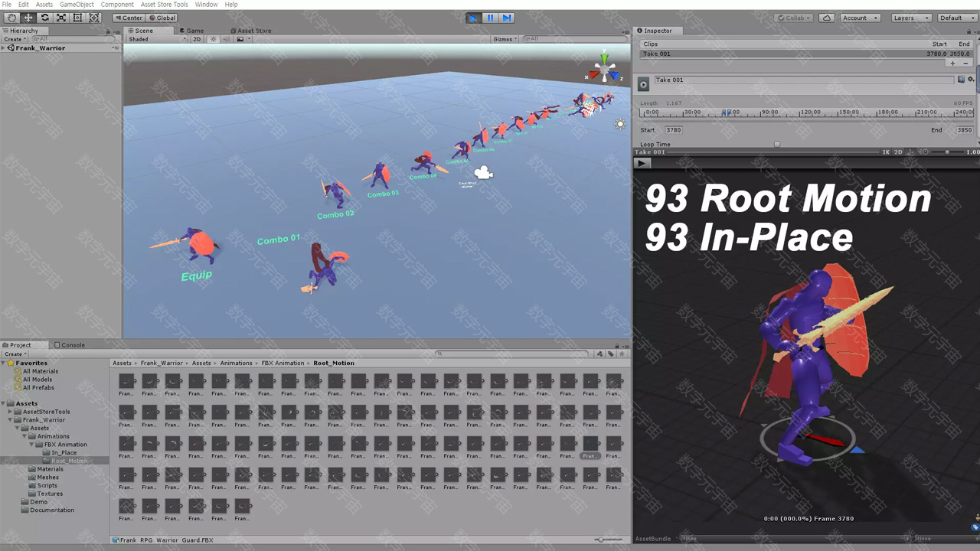Click FBX Animation breadcrumb

283,363
